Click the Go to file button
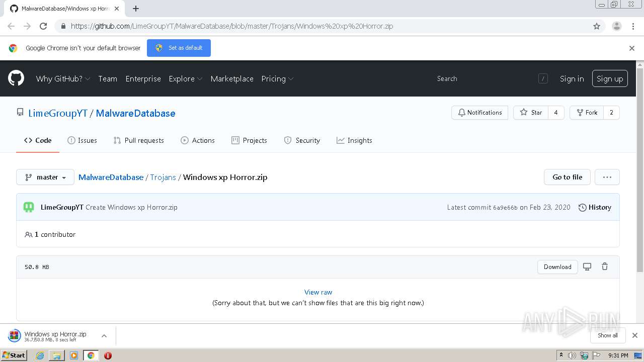 tap(567, 177)
